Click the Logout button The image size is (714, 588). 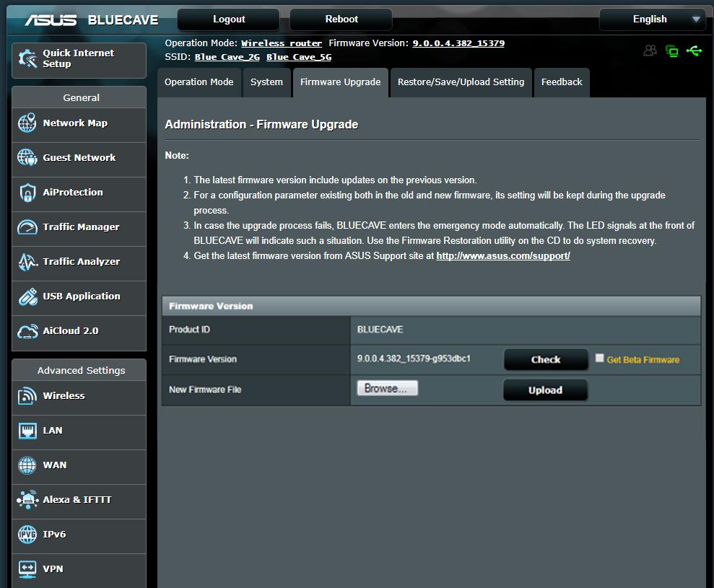tap(229, 19)
